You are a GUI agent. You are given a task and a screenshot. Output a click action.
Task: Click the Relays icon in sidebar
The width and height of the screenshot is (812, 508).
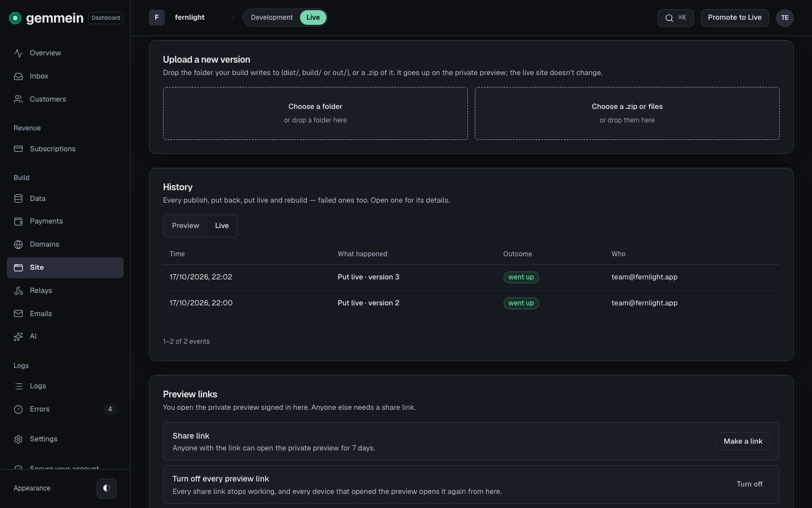pos(19,291)
